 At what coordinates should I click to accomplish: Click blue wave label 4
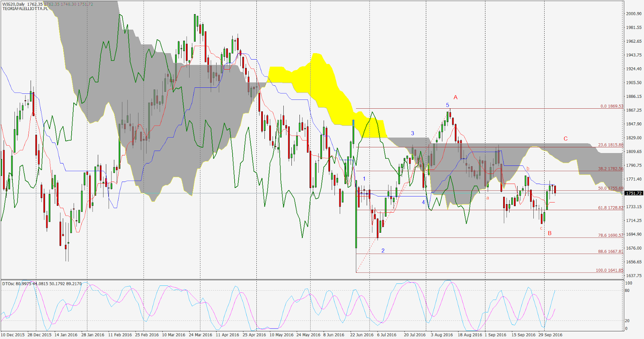423,202
